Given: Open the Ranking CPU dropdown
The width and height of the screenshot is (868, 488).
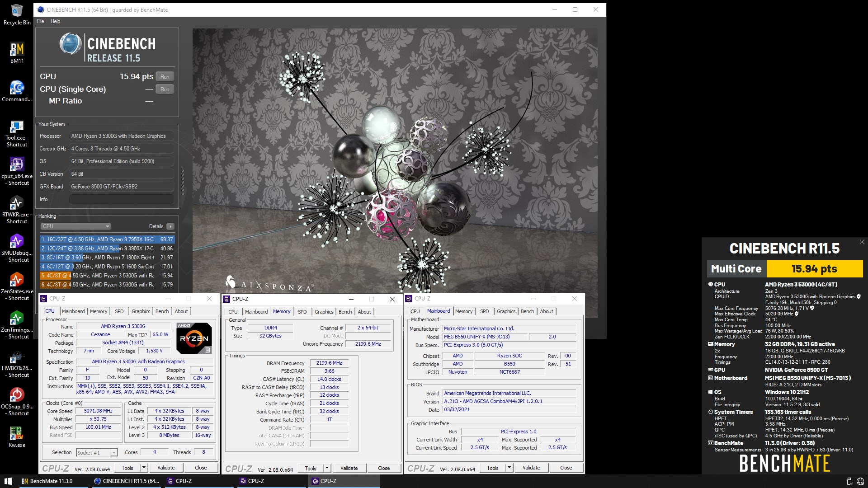Looking at the screenshot, I should tap(75, 226).
